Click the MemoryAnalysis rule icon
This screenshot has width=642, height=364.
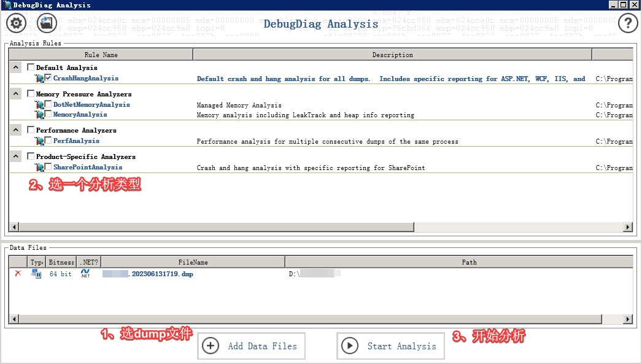point(39,115)
